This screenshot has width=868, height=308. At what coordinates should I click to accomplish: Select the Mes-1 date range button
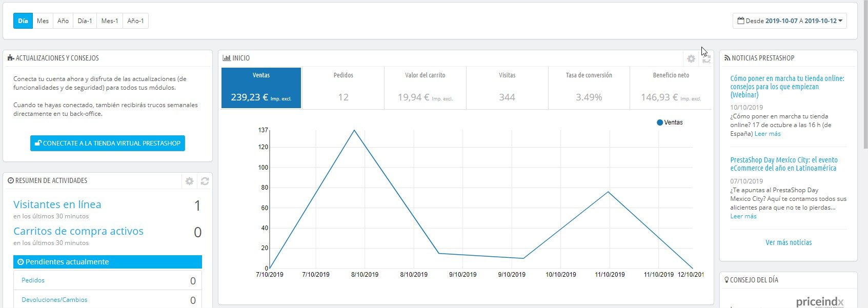click(x=110, y=21)
